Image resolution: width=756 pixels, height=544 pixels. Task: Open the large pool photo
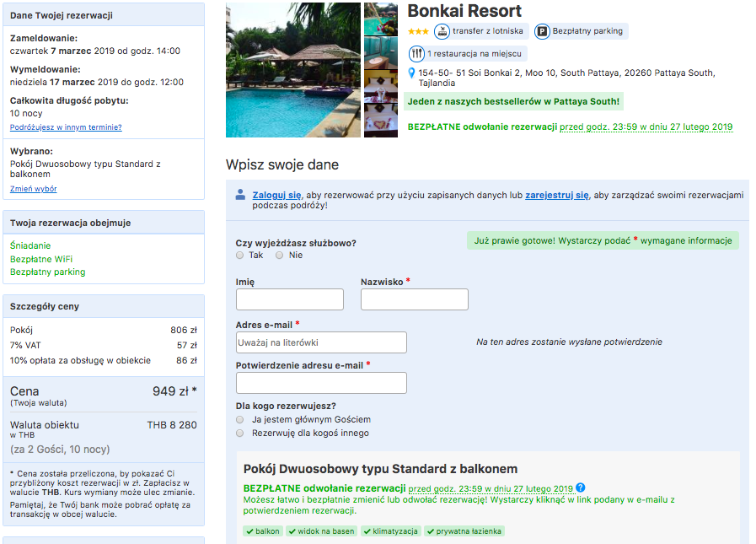293,70
